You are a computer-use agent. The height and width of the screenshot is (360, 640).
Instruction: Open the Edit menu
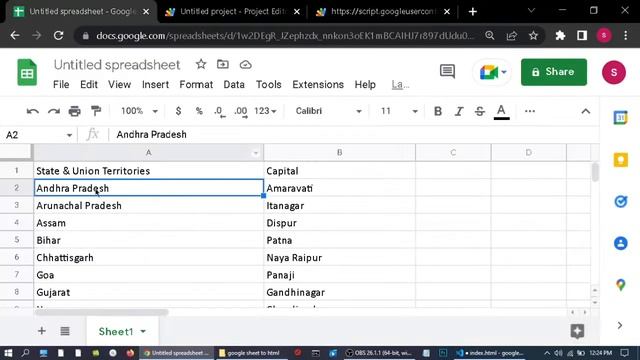click(89, 84)
